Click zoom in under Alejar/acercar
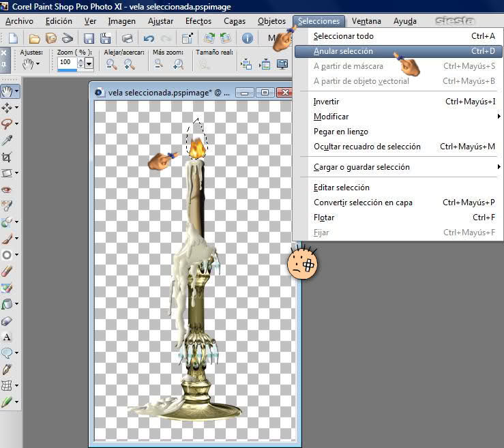Screen dimensions: 504x448 (129, 65)
